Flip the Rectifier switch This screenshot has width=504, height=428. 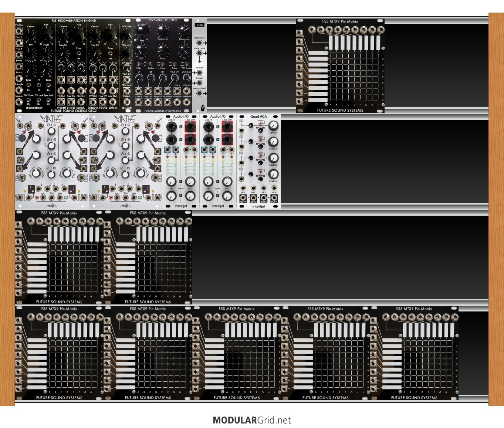(x=150, y=64)
